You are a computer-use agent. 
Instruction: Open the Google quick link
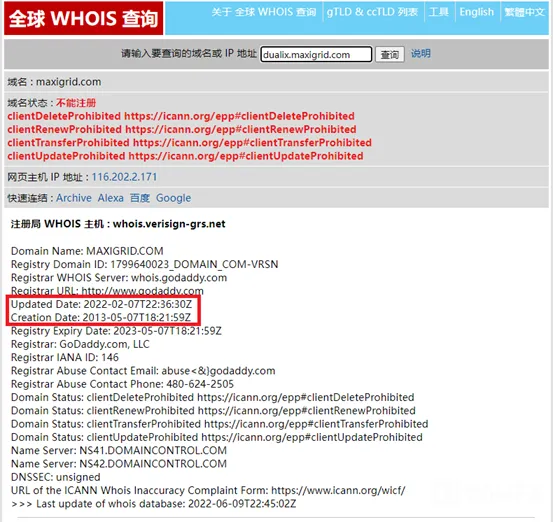pyautogui.click(x=174, y=198)
